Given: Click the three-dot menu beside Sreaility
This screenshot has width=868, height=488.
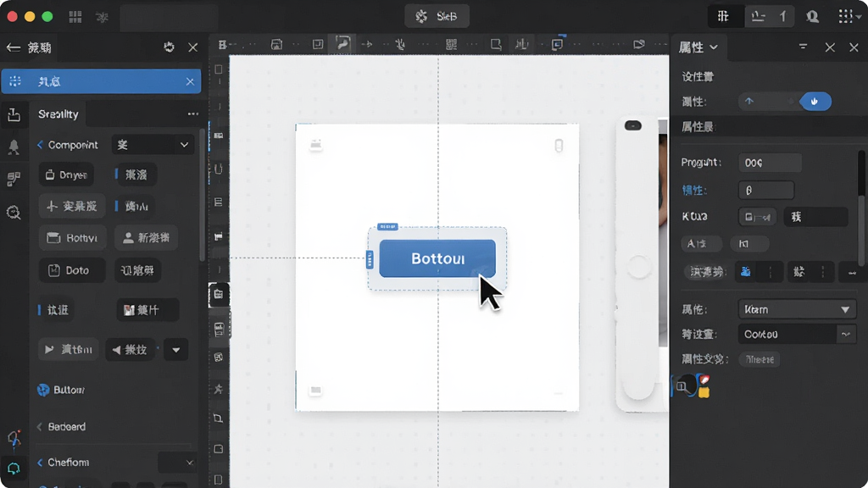Looking at the screenshot, I should [192, 114].
